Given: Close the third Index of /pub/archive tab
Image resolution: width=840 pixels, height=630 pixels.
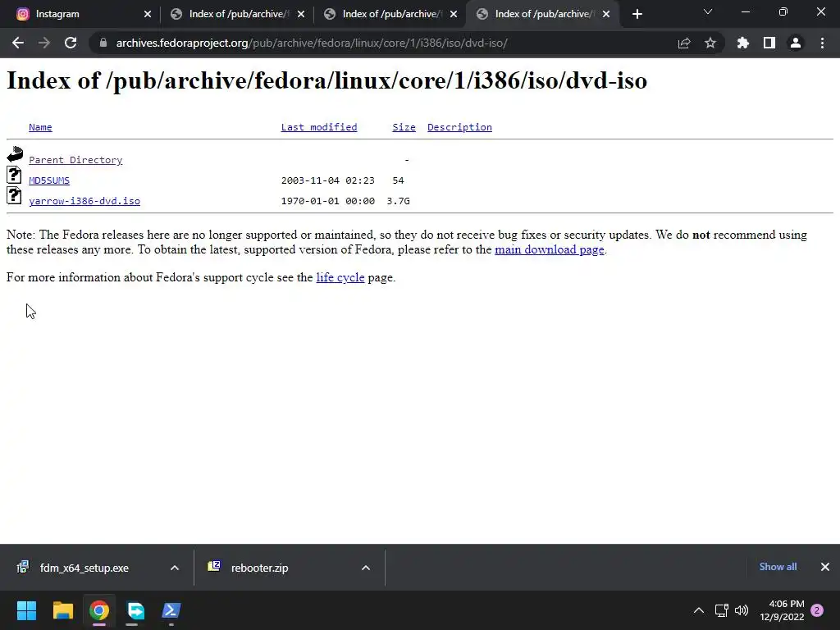Looking at the screenshot, I should tap(454, 15).
